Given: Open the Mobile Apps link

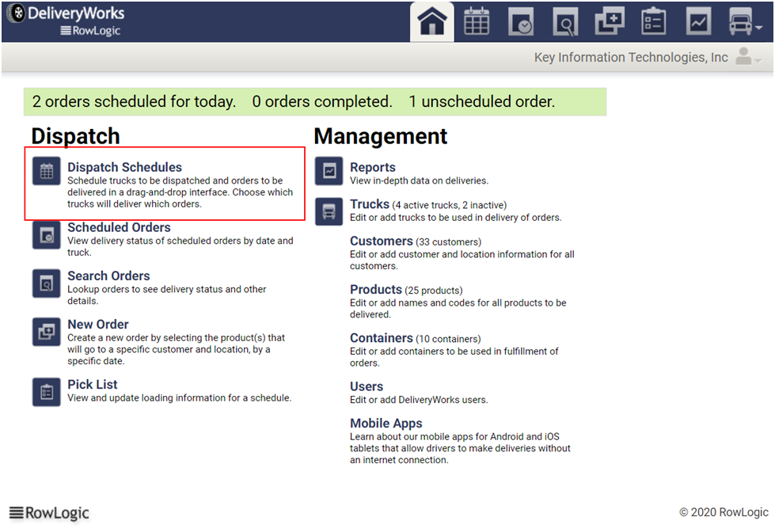Looking at the screenshot, I should point(386,424).
